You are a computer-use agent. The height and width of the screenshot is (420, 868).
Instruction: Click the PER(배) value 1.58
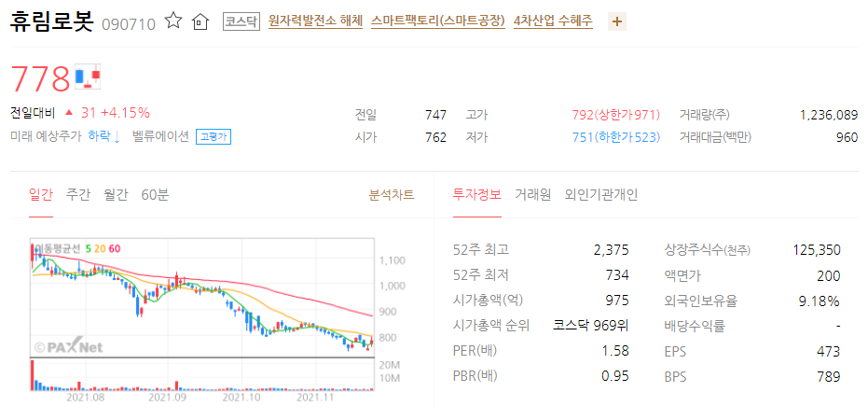pyautogui.click(x=615, y=351)
